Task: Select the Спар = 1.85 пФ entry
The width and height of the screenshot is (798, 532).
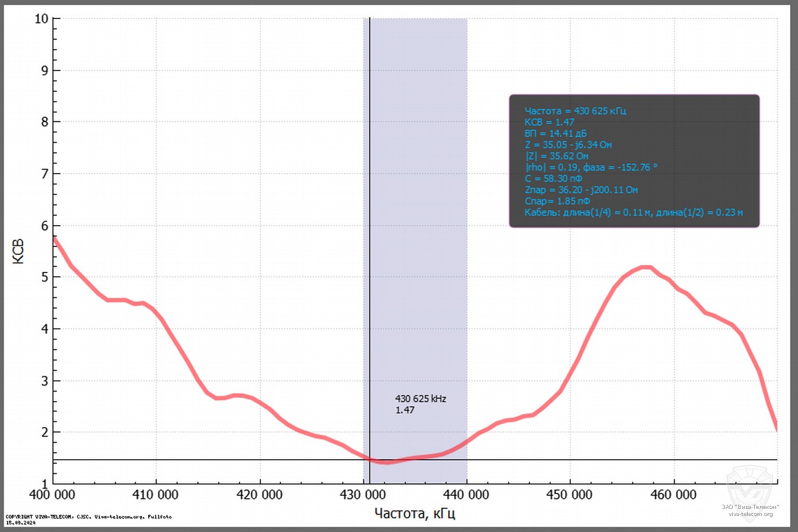Action: [x=557, y=201]
